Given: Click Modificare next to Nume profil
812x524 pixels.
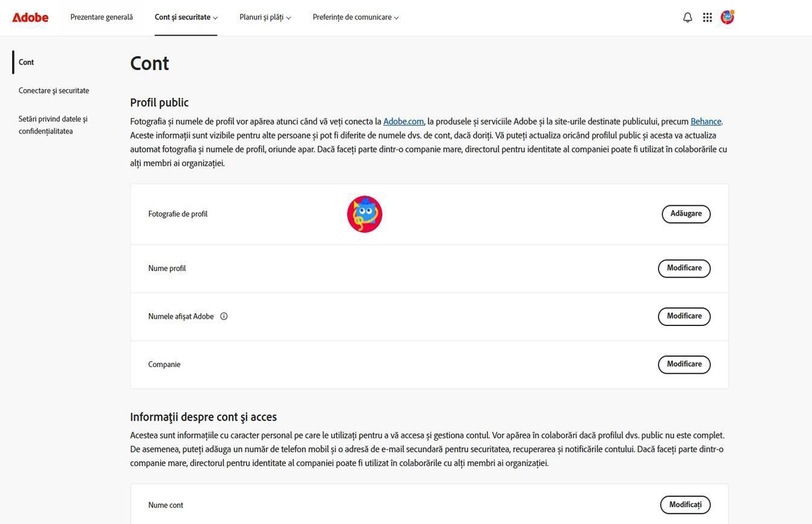Looking at the screenshot, I should pyautogui.click(x=684, y=268).
